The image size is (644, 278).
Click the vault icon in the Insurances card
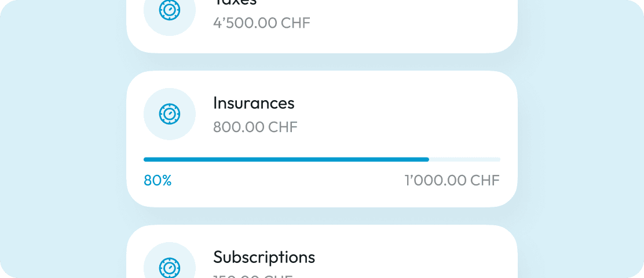[170, 114]
